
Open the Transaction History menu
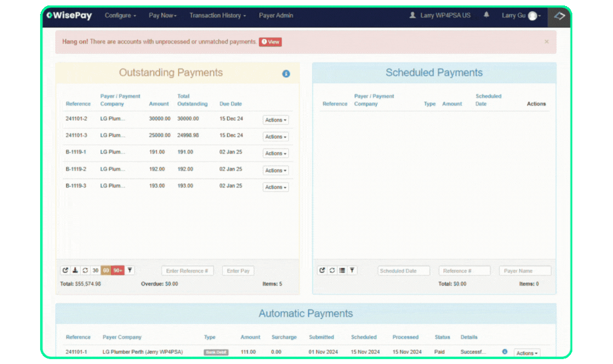click(x=217, y=15)
